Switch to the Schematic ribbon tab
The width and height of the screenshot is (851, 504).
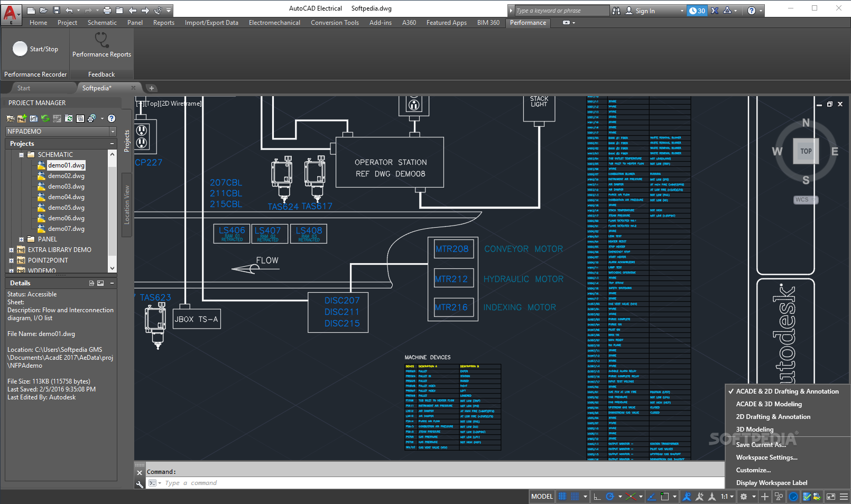coord(102,23)
